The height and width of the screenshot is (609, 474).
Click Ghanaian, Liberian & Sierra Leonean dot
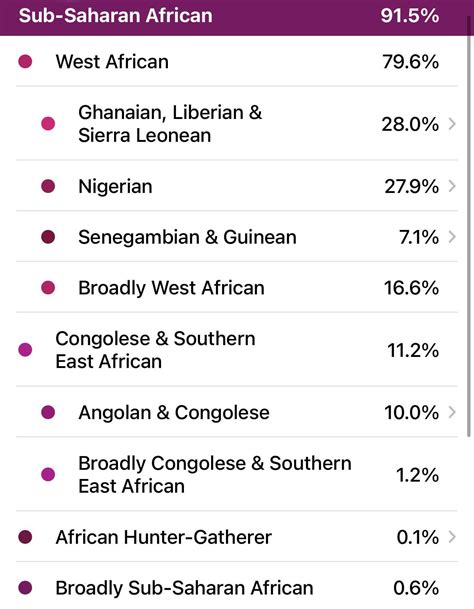click(48, 124)
